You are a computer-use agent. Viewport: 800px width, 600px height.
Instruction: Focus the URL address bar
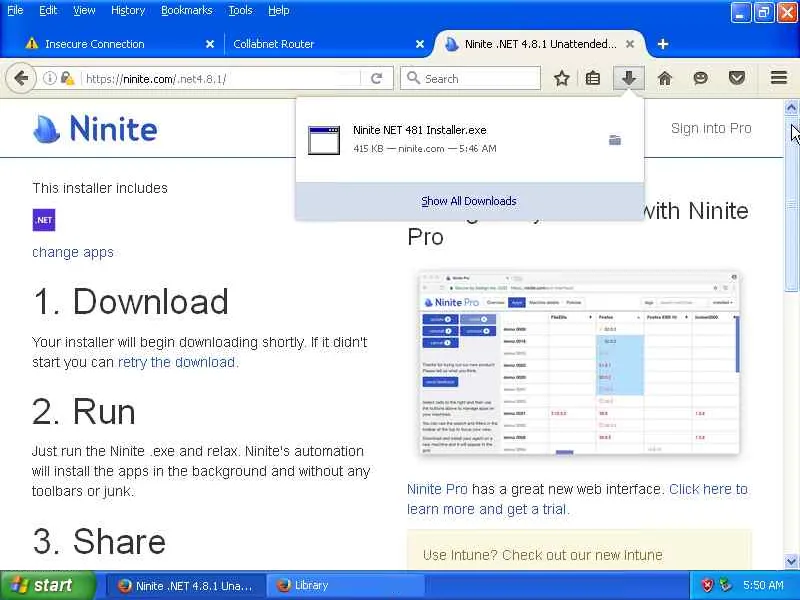(219, 79)
